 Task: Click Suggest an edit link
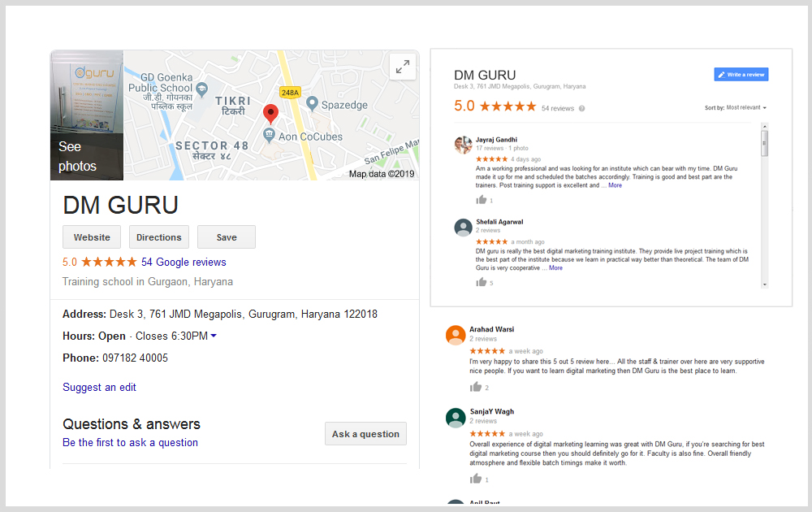tap(99, 387)
